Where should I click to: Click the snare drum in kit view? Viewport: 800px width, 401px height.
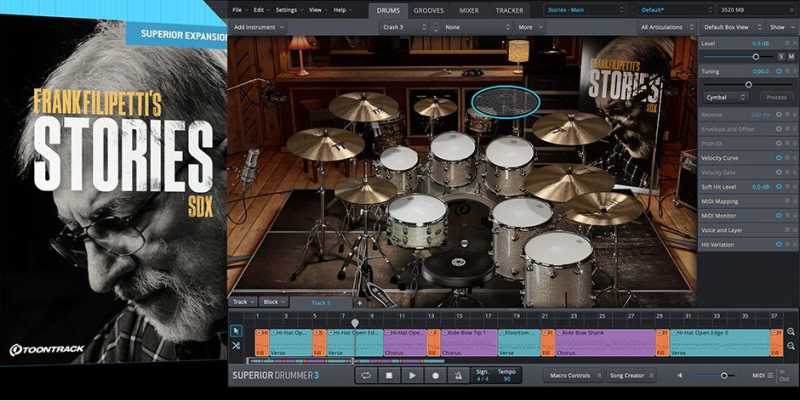click(417, 219)
